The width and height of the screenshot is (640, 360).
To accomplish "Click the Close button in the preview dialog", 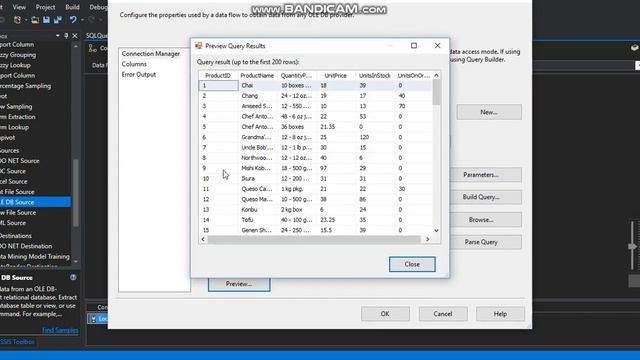I will [412, 264].
